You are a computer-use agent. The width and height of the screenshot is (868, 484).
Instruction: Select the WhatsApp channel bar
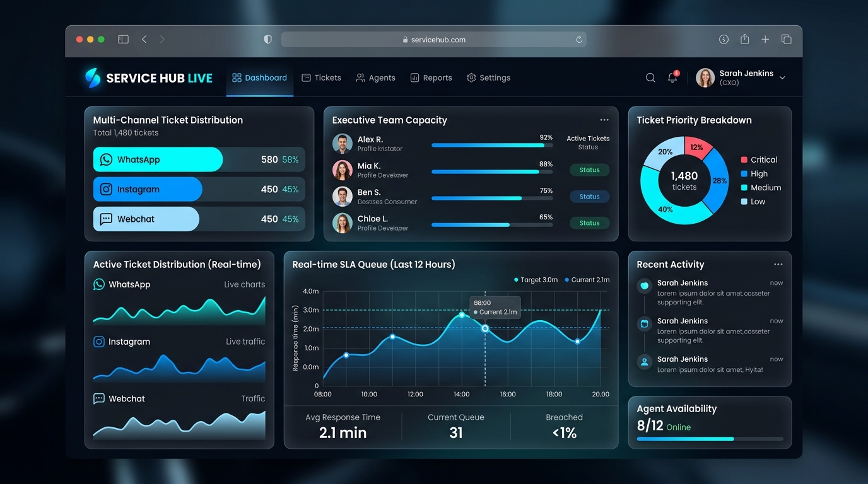click(x=199, y=159)
